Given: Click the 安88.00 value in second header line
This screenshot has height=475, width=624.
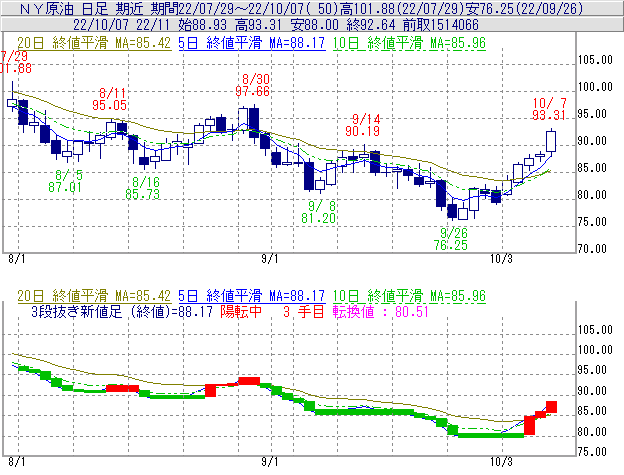Looking at the screenshot, I should [315, 25].
